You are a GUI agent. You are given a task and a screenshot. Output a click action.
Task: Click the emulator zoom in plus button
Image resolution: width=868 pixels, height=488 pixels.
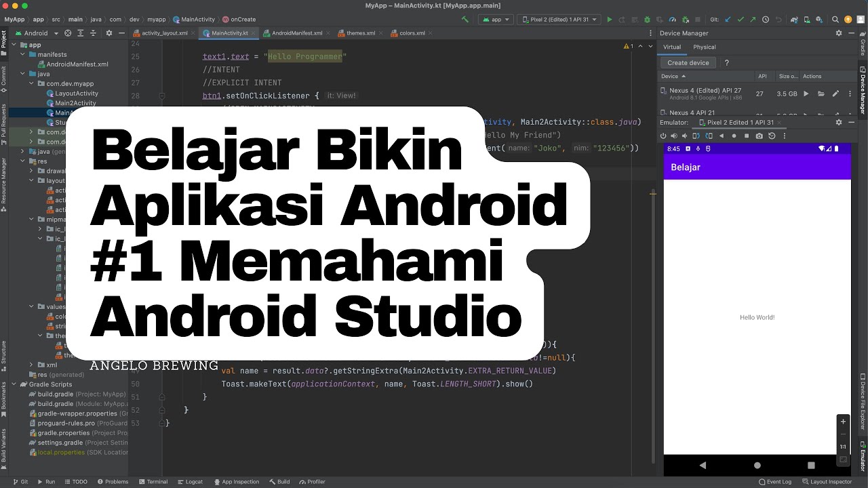click(x=843, y=422)
